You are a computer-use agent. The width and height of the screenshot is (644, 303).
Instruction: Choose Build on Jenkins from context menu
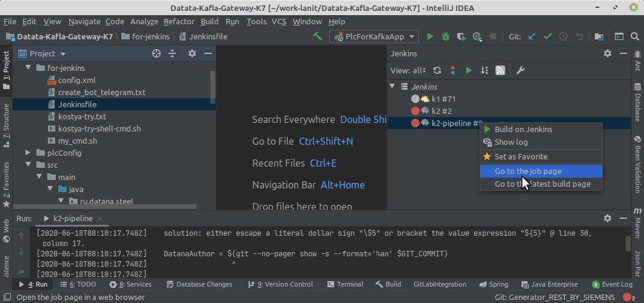pos(541,129)
